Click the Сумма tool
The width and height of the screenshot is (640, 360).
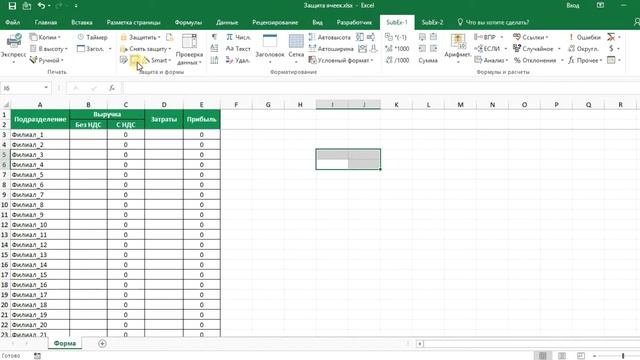click(428, 60)
